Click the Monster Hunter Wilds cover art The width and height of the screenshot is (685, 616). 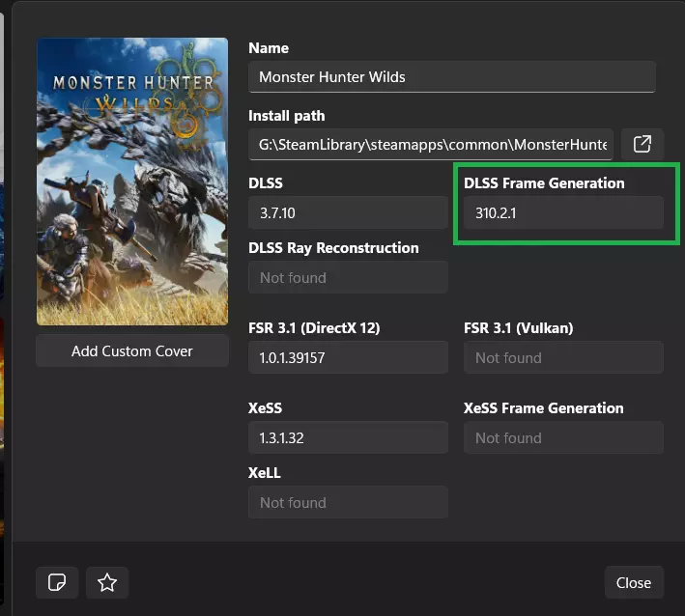pyautogui.click(x=132, y=182)
